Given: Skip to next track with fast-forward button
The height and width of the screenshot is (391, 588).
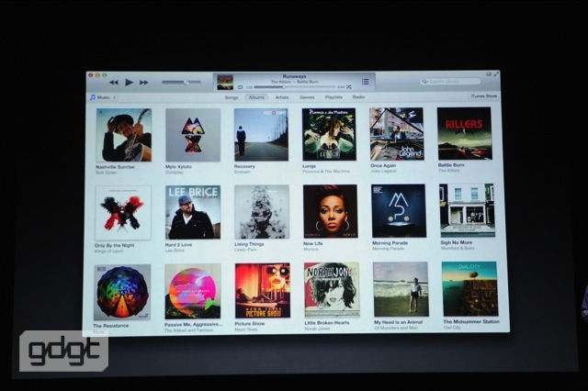Looking at the screenshot, I should click(x=143, y=83).
